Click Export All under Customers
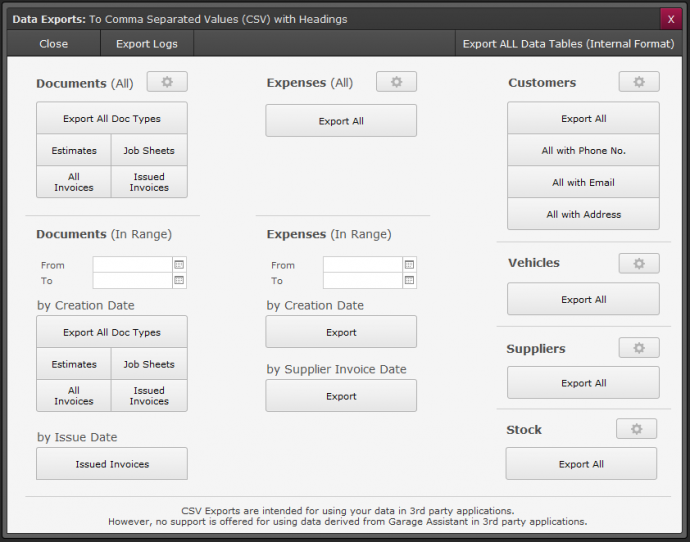This screenshot has height=542, width=690. pos(584,118)
